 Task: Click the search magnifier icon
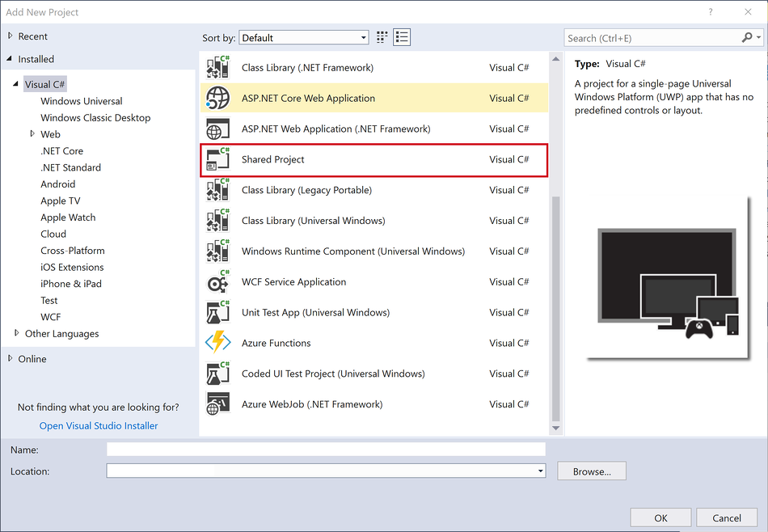(x=747, y=37)
